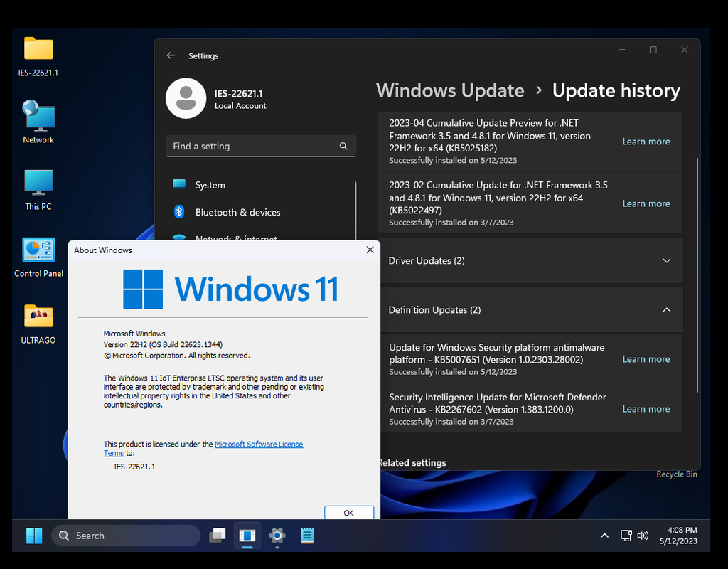Open the Task View taskbar icon

[217, 536]
